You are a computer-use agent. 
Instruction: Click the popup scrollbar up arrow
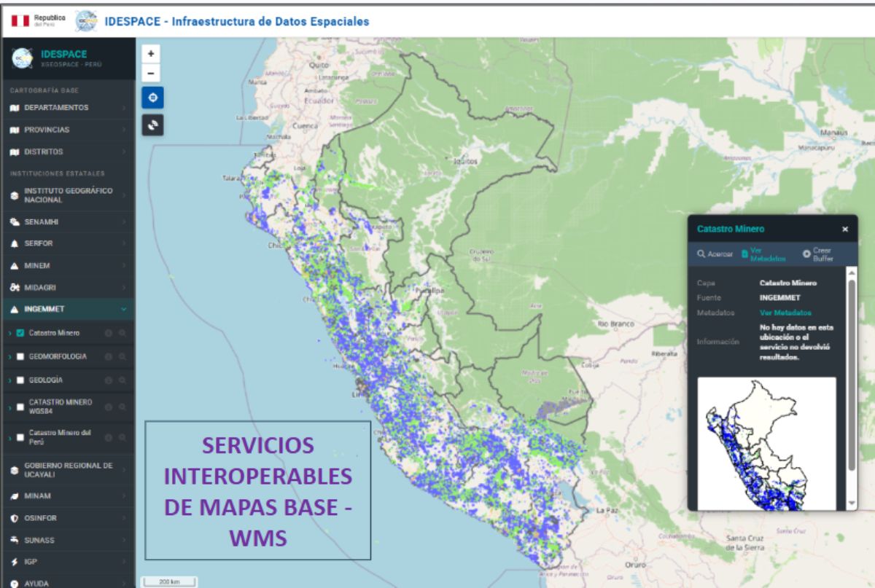pos(851,272)
